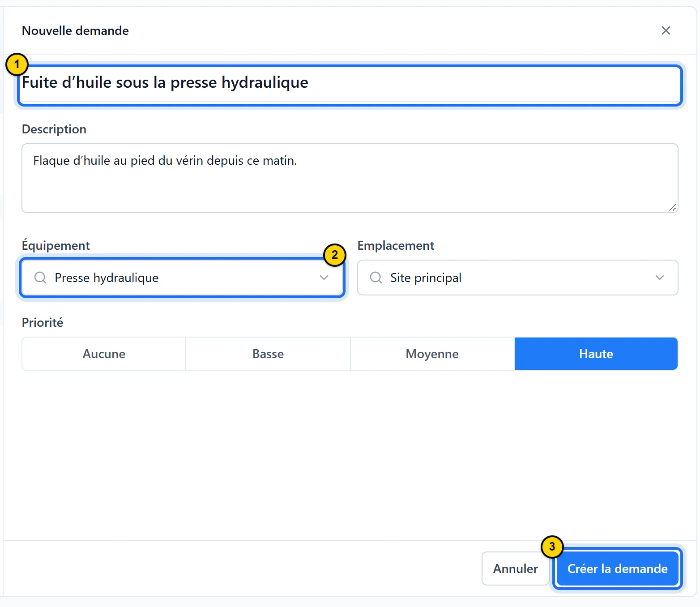Image resolution: width=700 pixels, height=607 pixels.
Task: Open the Site principal location selector
Action: 518,278
